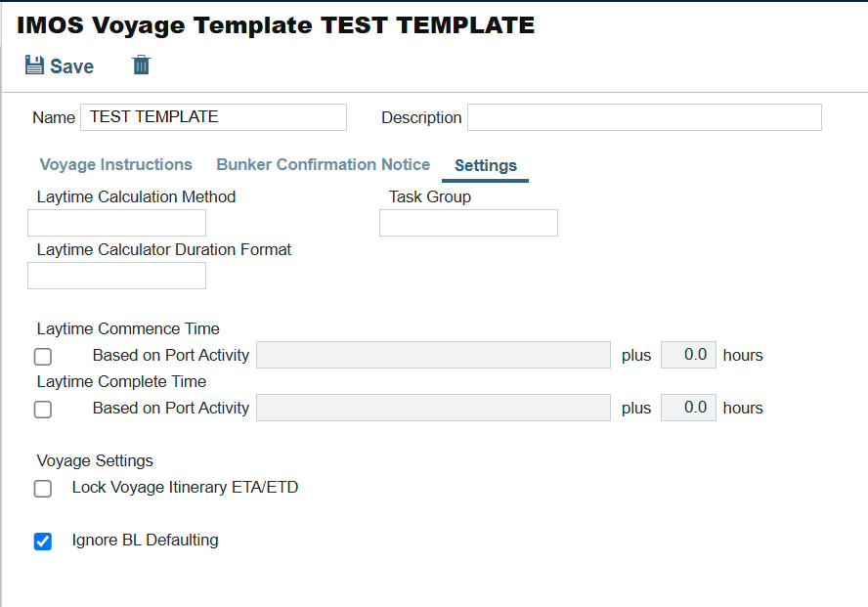Click the Laytime Complete Time port activity field
This screenshot has height=607, width=868.
pyautogui.click(x=433, y=408)
